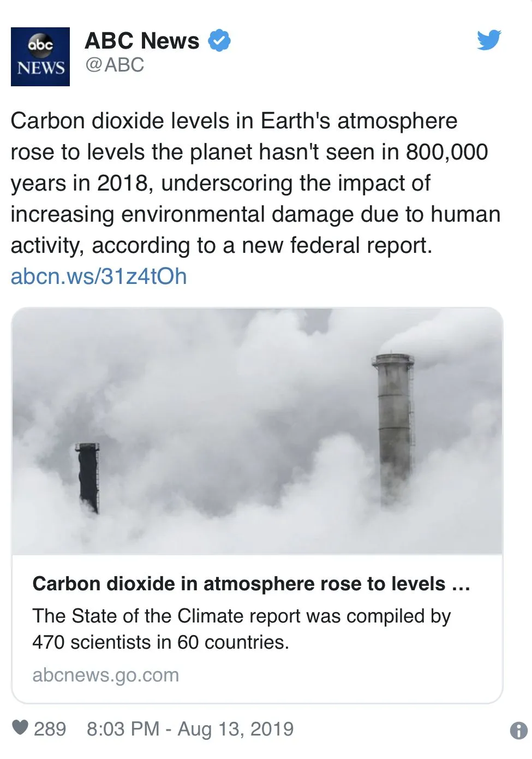
Task: Click the white 'NEWS' text in the avatar
Action: (x=40, y=68)
